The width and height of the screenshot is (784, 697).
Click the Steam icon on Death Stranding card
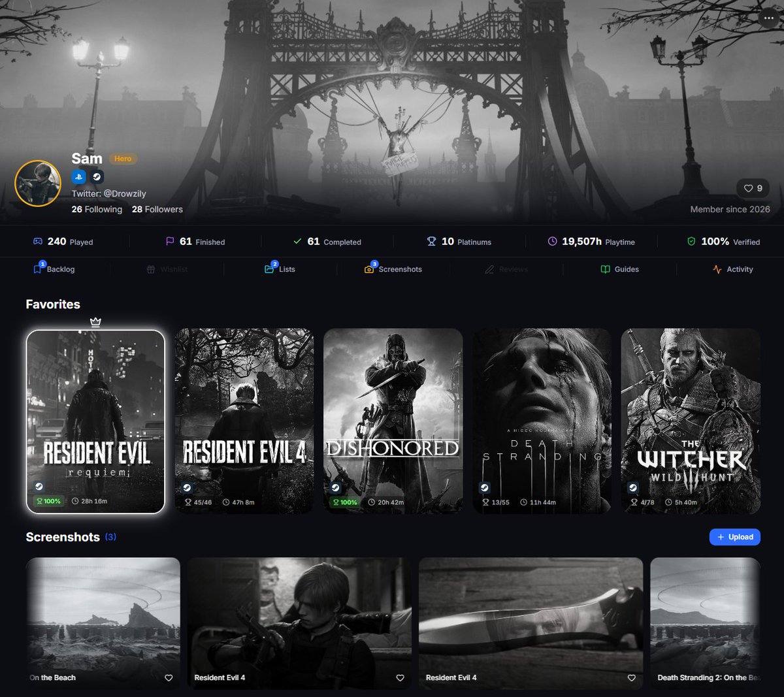[484, 487]
